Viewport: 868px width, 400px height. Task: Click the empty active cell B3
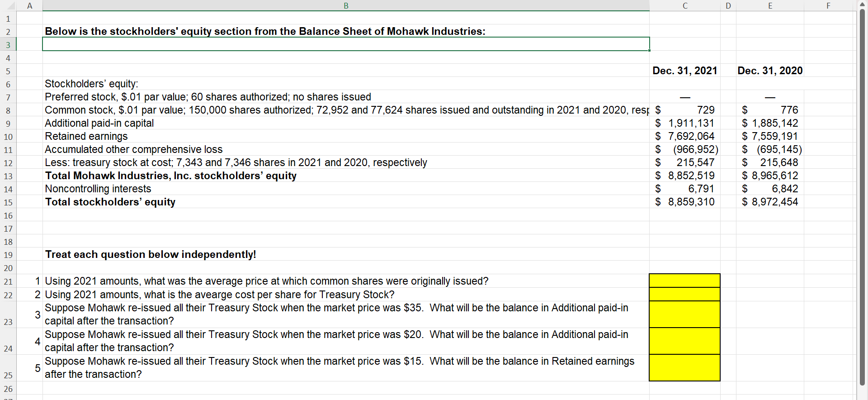click(346, 44)
